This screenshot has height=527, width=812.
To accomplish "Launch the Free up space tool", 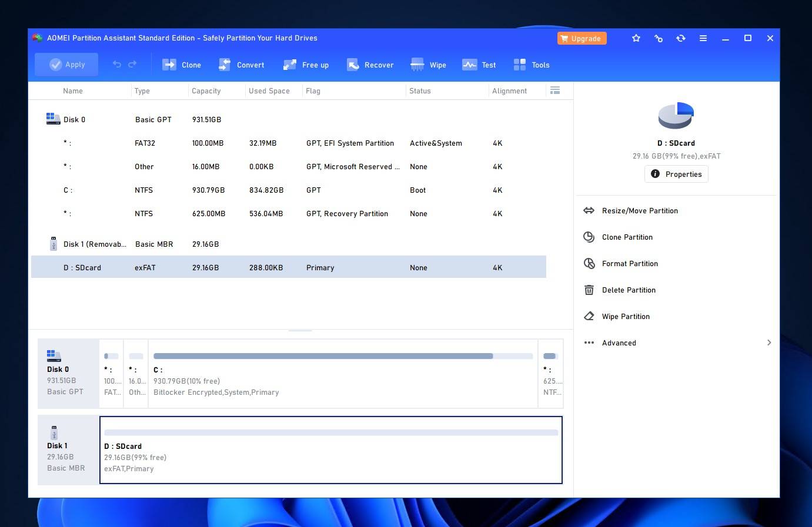I will (x=306, y=65).
